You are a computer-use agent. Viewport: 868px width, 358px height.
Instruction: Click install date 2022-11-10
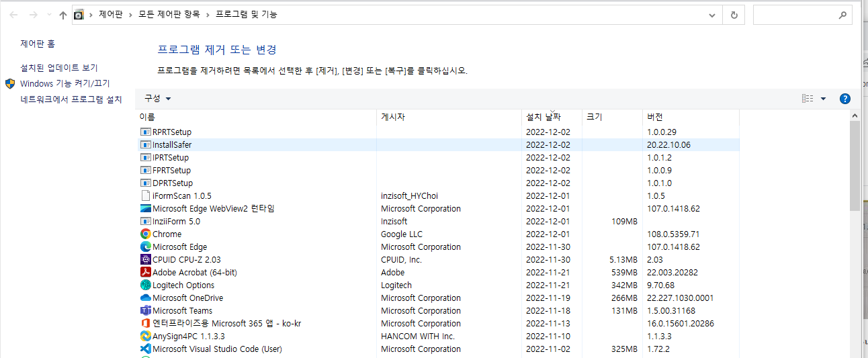548,337
